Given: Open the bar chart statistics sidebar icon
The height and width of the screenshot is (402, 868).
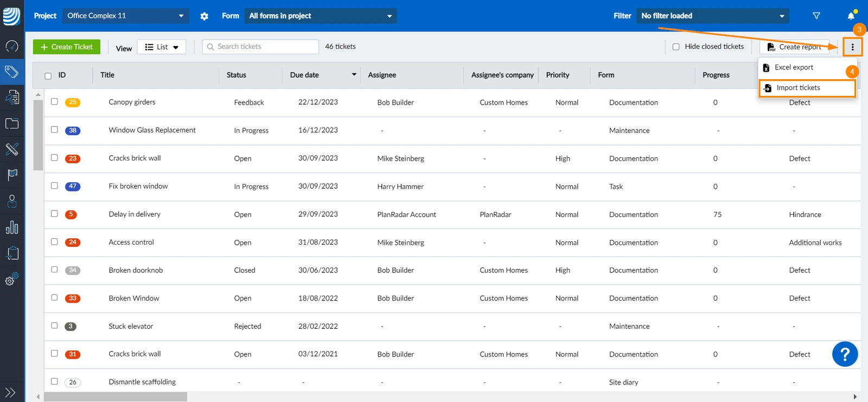Looking at the screenshot, I should (x=12, y=227).
